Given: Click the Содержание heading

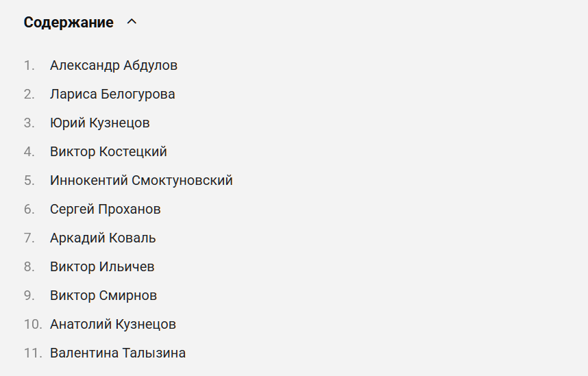Looking at the screenshot, I should pyautogui.click(x=69, y=23).
